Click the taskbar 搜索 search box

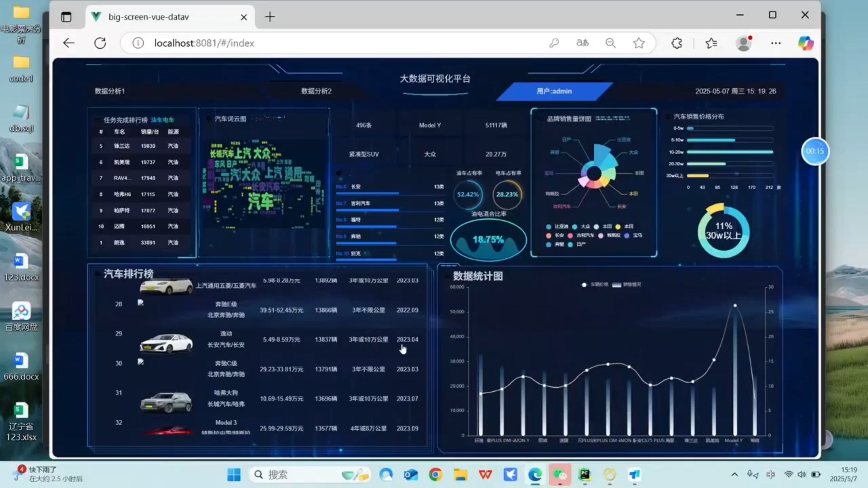point(310,475)
